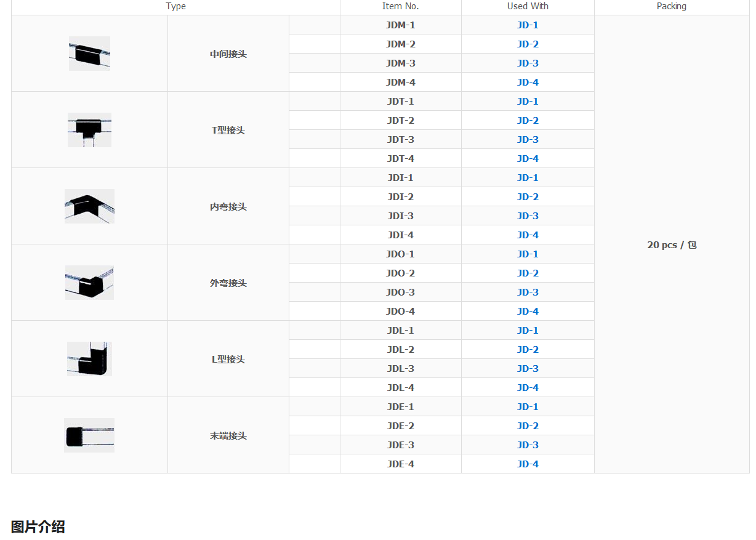Click the JD-2 link for JDL-2
The width and height of the screenshot is (756, 540).
point(528,350)
